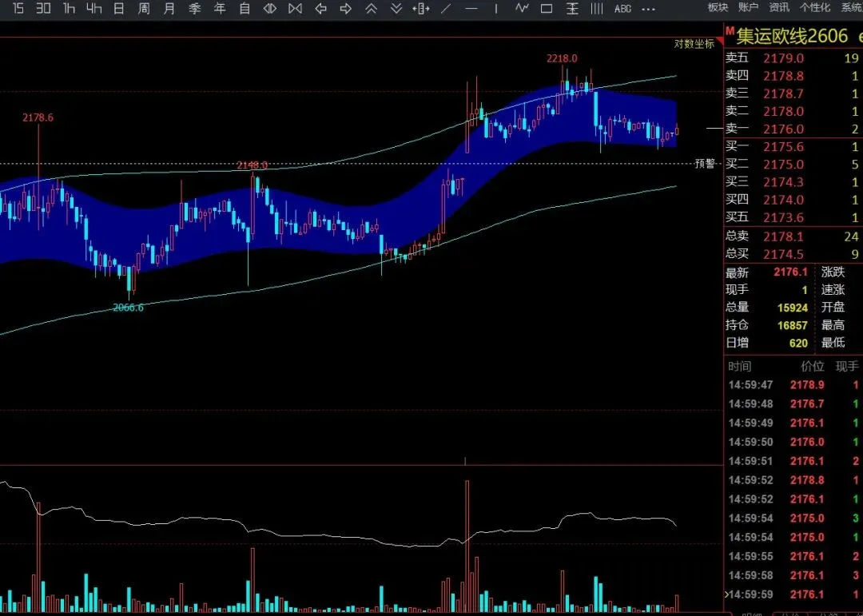
Task: Click the 价位 column header
Action: pyautogui.click(x=813, y=367)
